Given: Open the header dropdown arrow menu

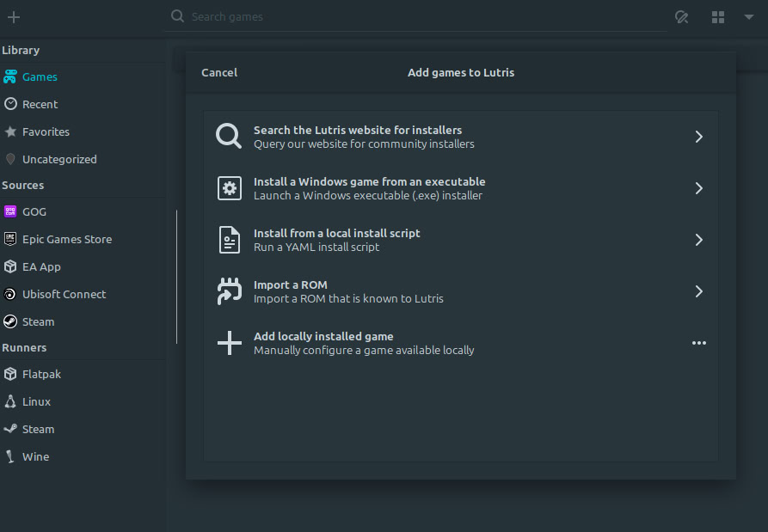Looking at the screenshot, I should click(749, 17).
